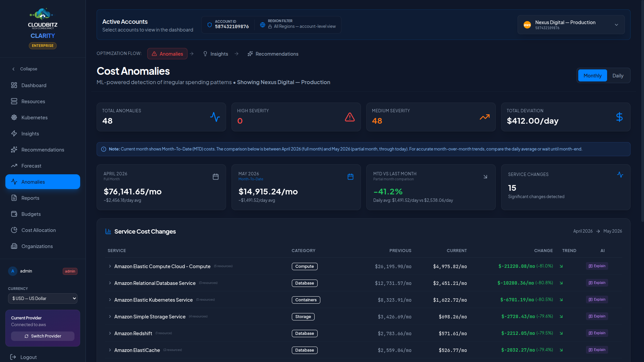Switch view to Daily

pos(618,76)
